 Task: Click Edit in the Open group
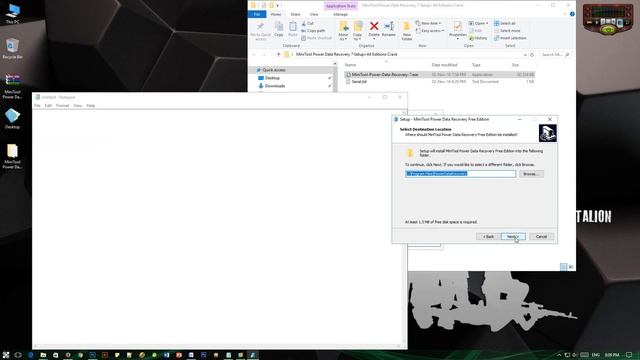click(476, 31)
